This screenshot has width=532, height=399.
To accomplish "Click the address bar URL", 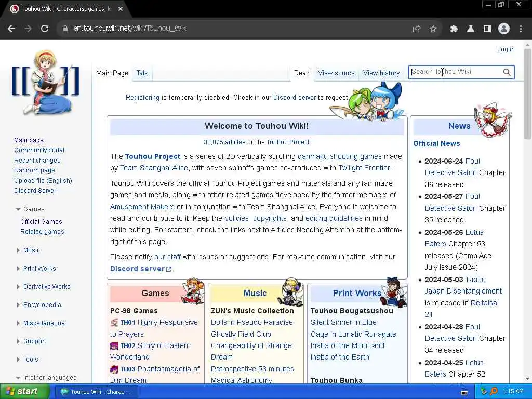I will pyautogui.click(x=130, y=29).
